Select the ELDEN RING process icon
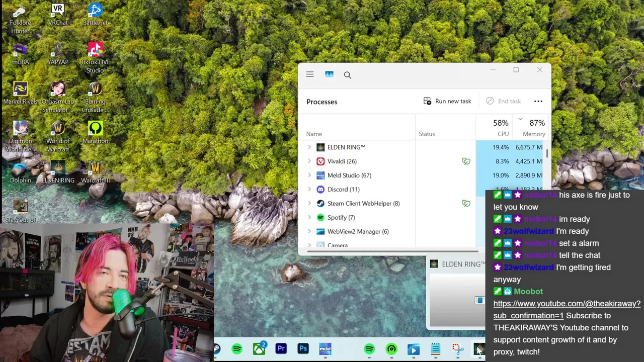 point(320,147)
